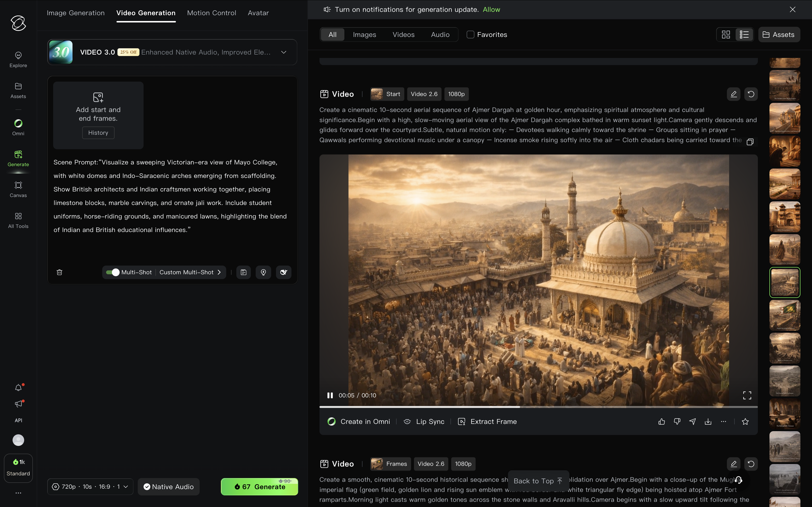Check the Favorites checkbox

point(471,35)
